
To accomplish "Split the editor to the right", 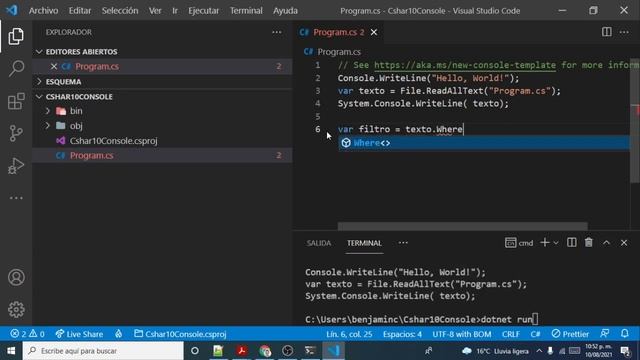I will pos(607,32).
